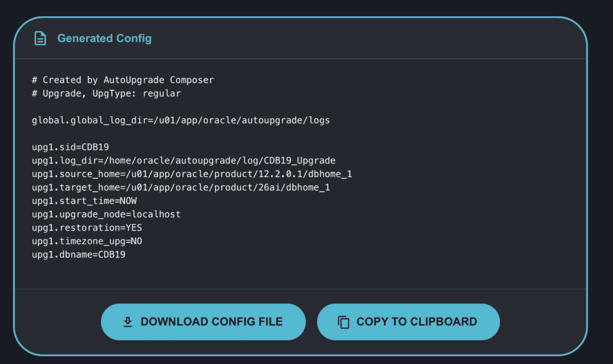Click the Generated Config heading
613x364 pixels.
pyautogui.click(x=104, y=38)
